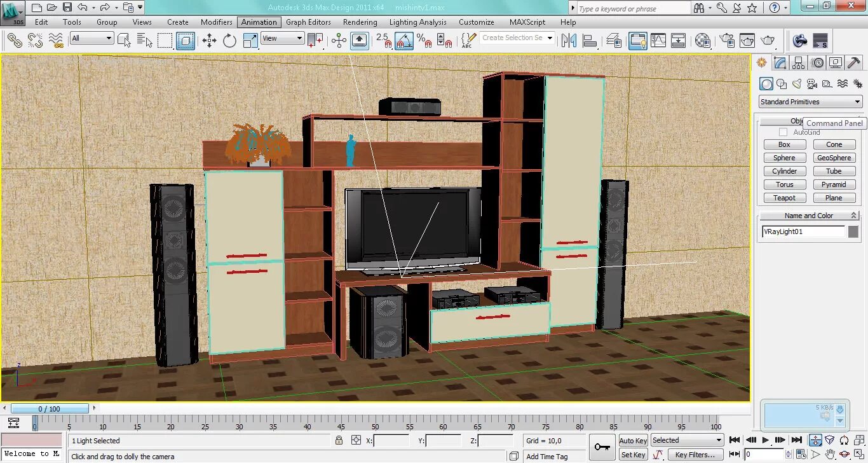
Task: Activate the Select and Rotate tool
Action: coord(229,41)
